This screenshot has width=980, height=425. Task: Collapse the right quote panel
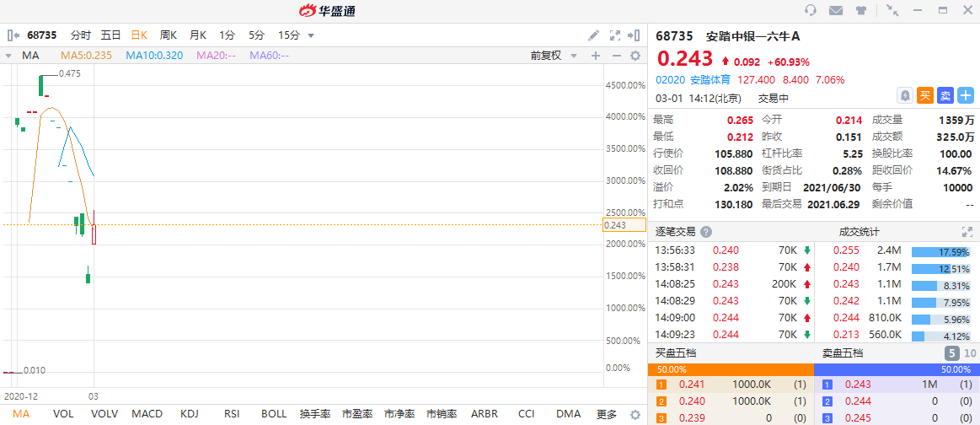coord(635,35)
